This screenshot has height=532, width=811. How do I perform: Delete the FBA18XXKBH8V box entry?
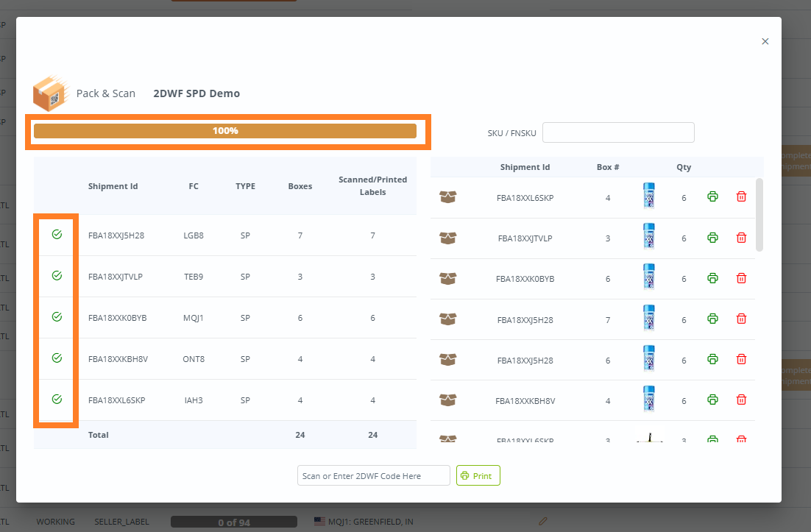coord(741,400)
